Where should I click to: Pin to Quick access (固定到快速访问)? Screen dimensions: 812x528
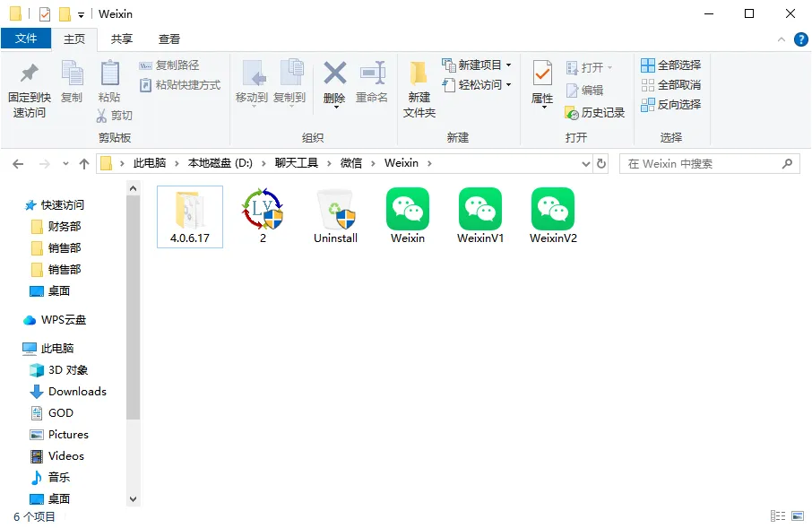tap(29, 91)
